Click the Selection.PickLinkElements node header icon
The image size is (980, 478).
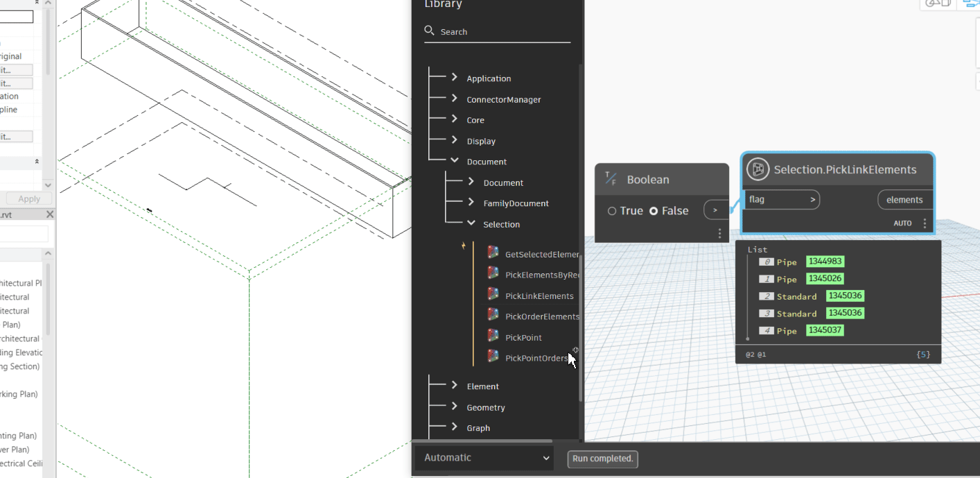(758, 169)
